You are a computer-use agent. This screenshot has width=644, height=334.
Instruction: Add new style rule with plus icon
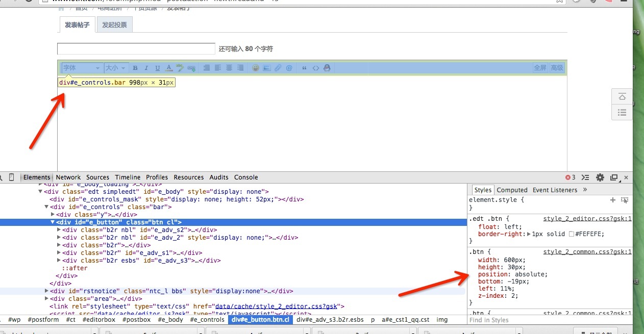(x=613, y=200)
